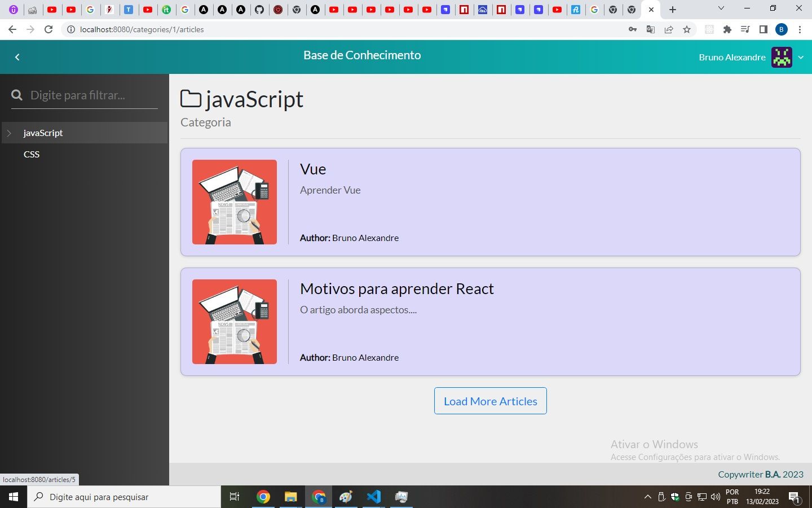Click the browser forward arrow
Screen dimensions: 812x508
pyautogui.click(x=30, y=29)
